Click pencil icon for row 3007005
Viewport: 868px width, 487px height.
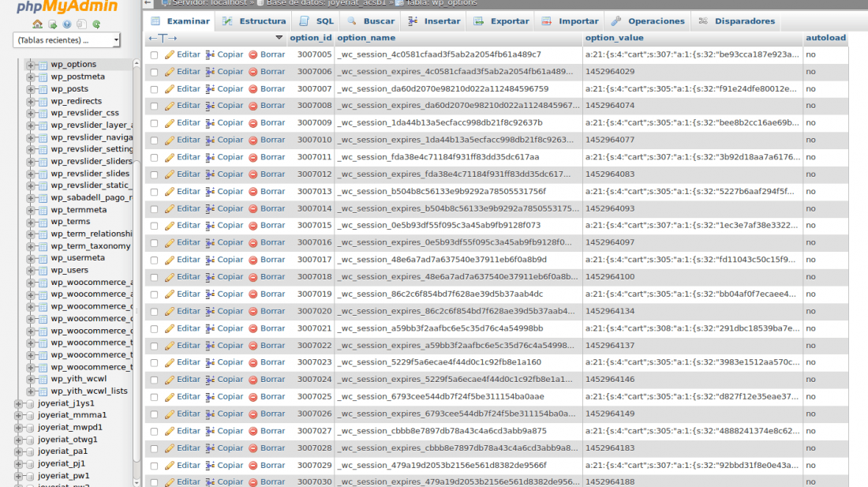click(170, 54)
